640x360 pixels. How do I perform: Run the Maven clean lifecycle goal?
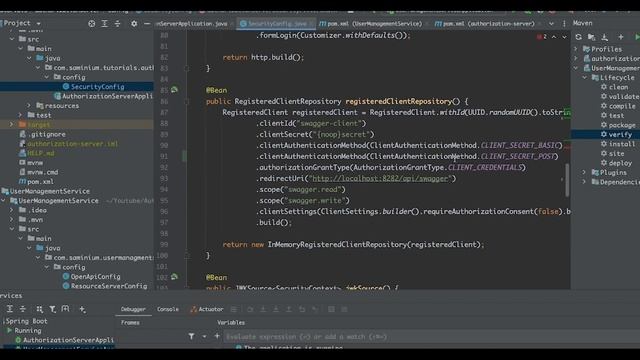(x=618, y=87)
